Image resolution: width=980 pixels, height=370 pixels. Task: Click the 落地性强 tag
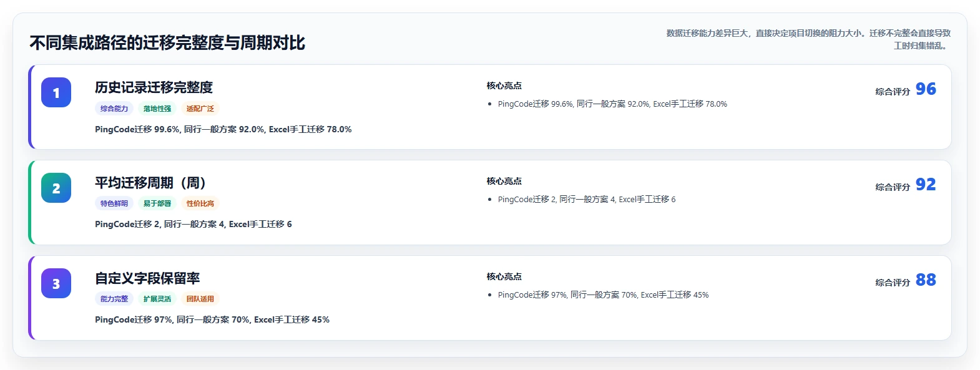click(157, 109)
